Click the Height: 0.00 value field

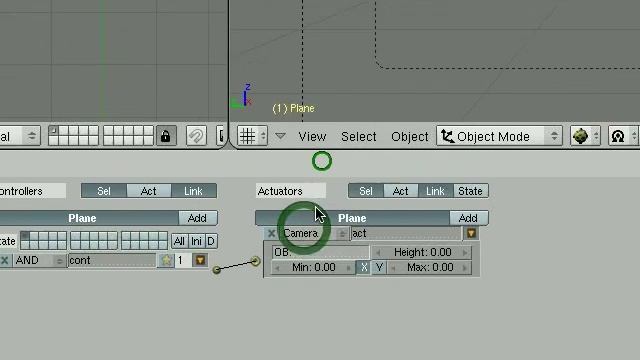pyautogui.click(x=422, y=253)
